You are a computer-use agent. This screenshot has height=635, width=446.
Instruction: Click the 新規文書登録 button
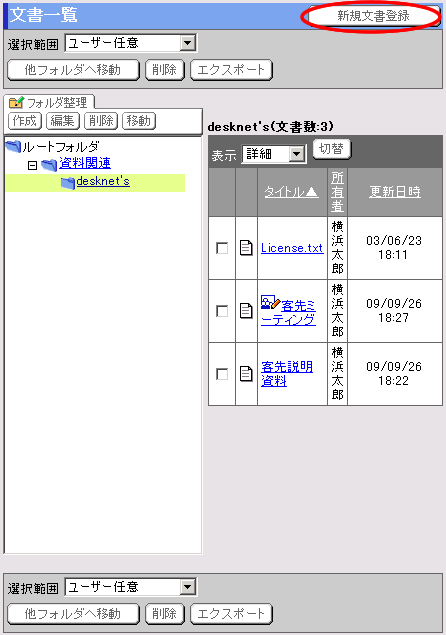pyautogui.click(x=373, y=16)
